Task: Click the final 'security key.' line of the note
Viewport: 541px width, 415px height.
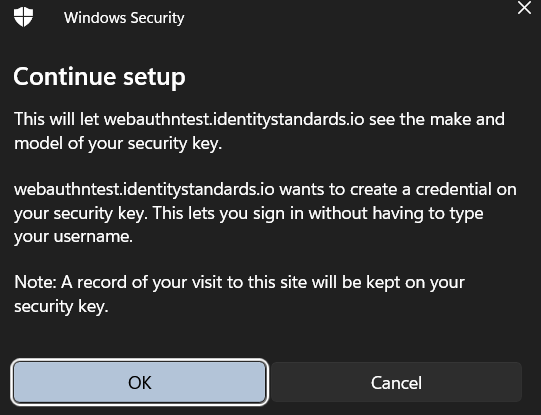Action: (x=61, y=306)
